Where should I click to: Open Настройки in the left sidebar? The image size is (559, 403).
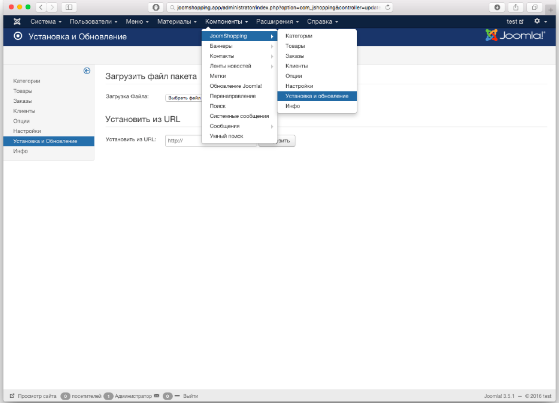[27, 131]
